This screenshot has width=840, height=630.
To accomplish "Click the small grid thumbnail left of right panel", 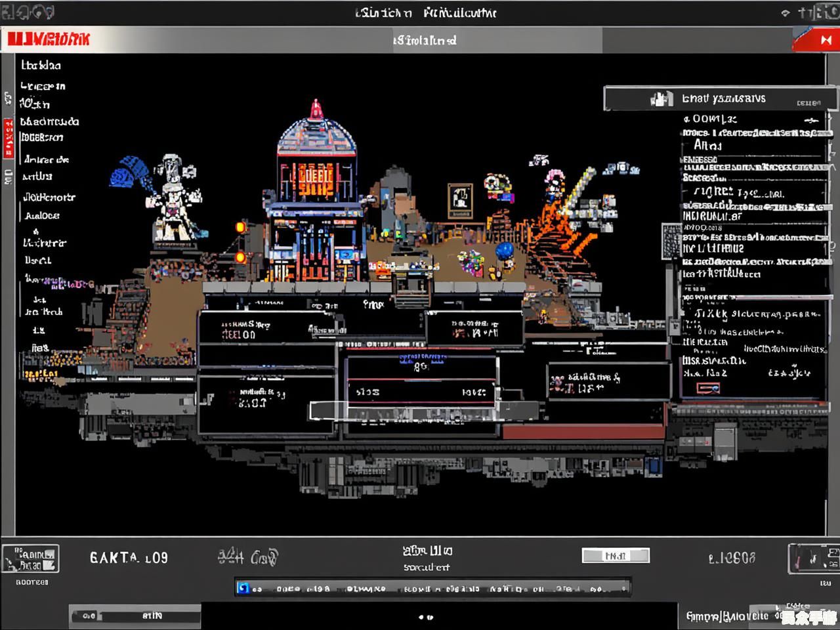I will tap(671, 241).
